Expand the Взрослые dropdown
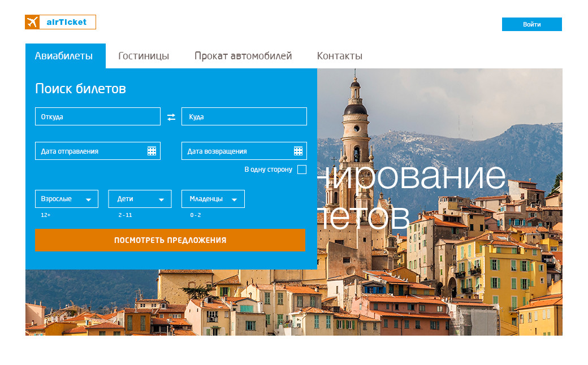Image resolution: width=588 pixels, height=365 pixels. pos(67,199)
